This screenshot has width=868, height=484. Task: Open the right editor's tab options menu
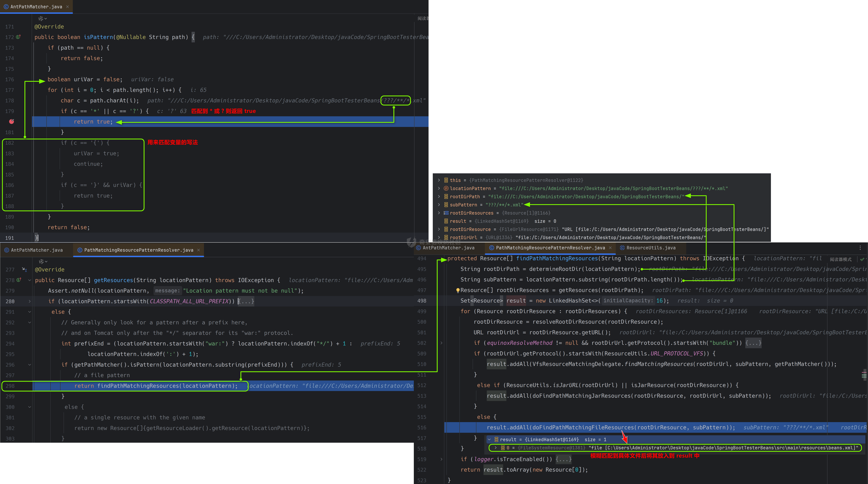tap(860, 248)
